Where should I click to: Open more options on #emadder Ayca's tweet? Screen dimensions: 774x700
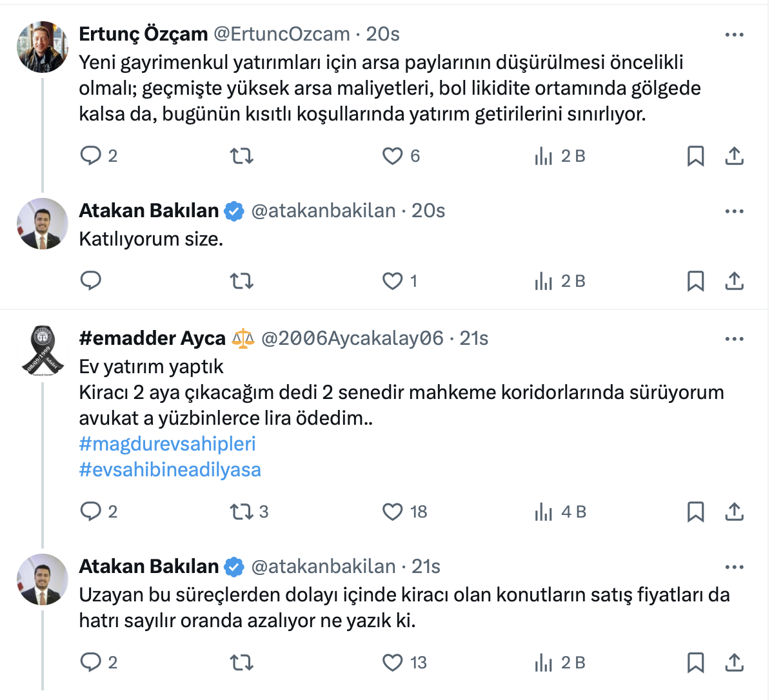(734, 339)
